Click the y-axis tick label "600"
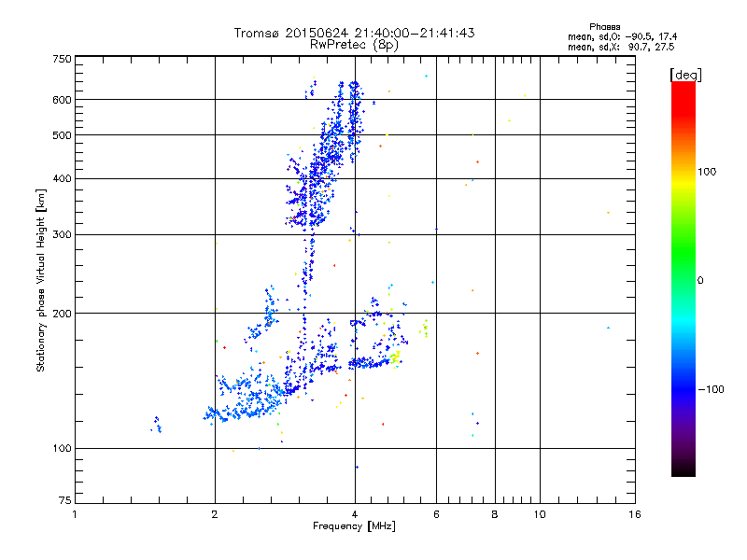 (63, 100)
